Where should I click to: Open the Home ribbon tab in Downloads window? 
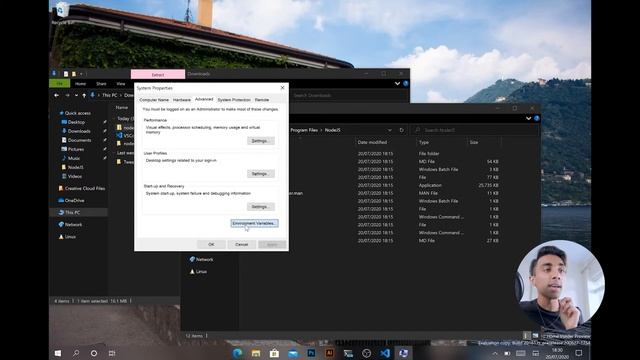80,84
